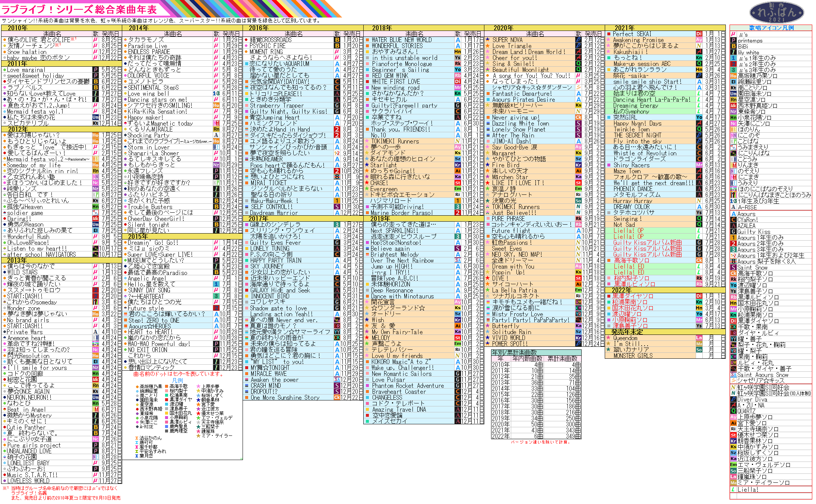Click the 歌唱アイコン凡例 legend title
Image resolution: width=816 pixels, height=504 pixels.
pyautogui.click(x=771, y=28)
